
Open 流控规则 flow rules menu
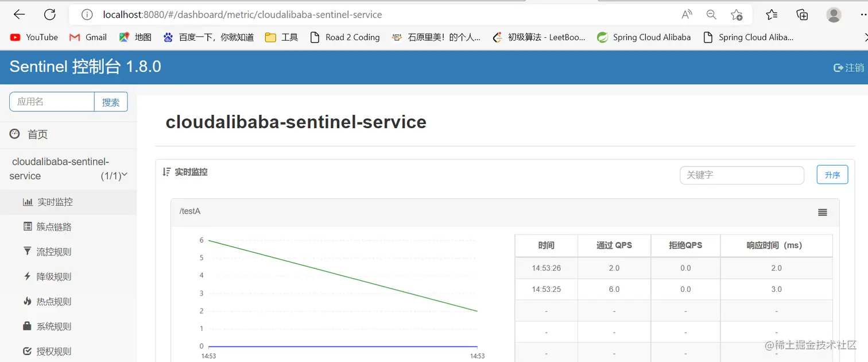point(53,252)
